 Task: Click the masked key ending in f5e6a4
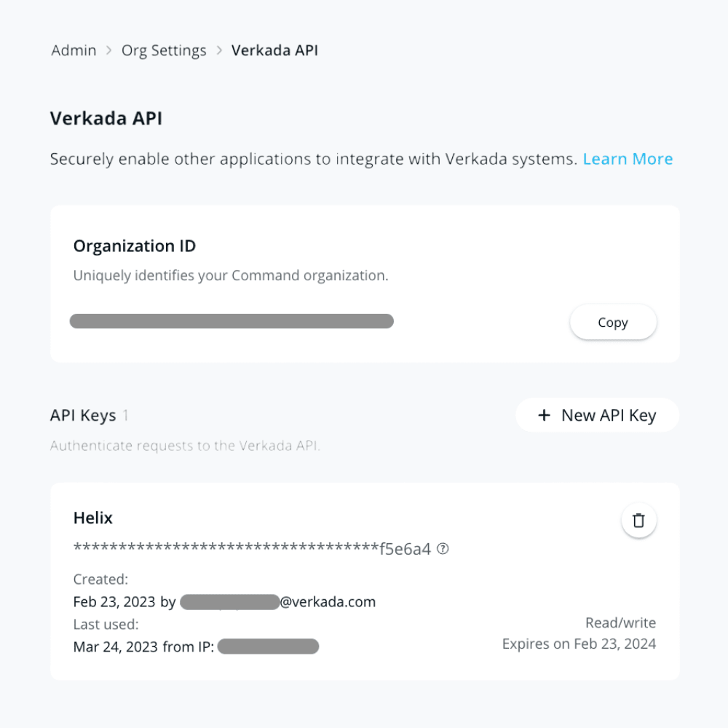pos(253,549)
